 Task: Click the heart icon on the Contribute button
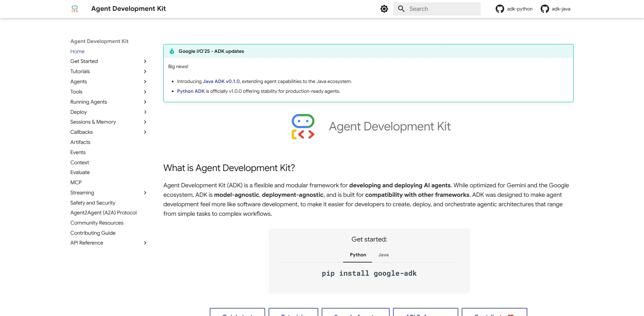tap(511, 315)
